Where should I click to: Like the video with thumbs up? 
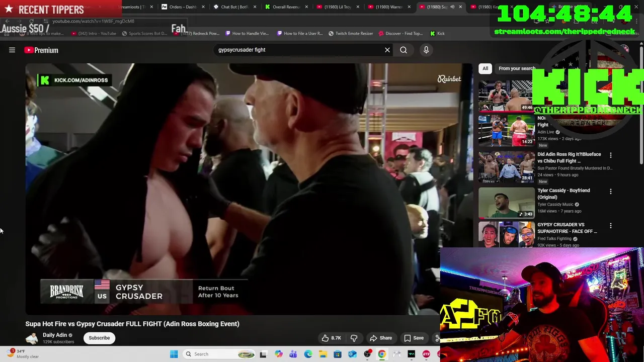tap(331, 338)
